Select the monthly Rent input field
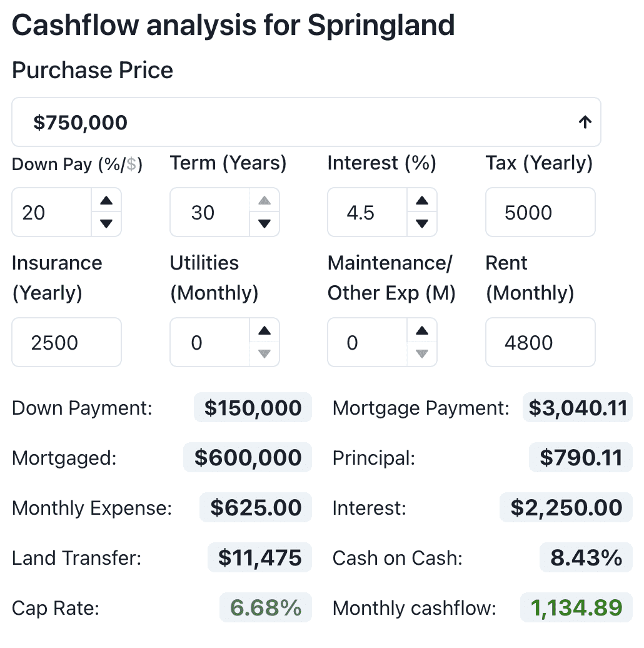 coord(540,343)
